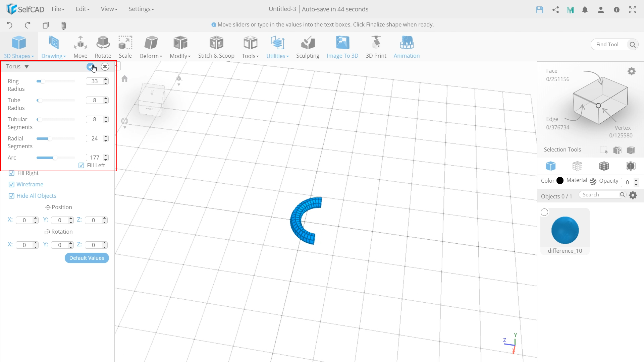Select the Rotate tool
This screenshot has width=644, height=362.
103,47
